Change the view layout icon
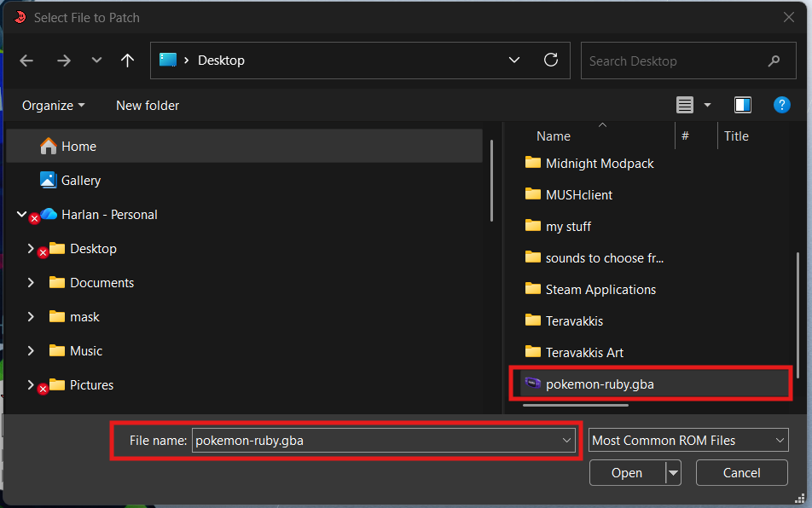The height and width of the screenshot is (508, 812). (685, 105)
